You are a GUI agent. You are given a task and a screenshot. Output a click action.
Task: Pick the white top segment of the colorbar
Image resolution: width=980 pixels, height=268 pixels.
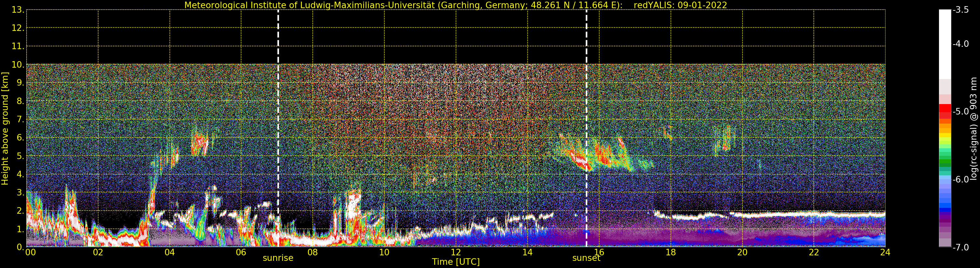pyautogui.click(x=945, y=44)
